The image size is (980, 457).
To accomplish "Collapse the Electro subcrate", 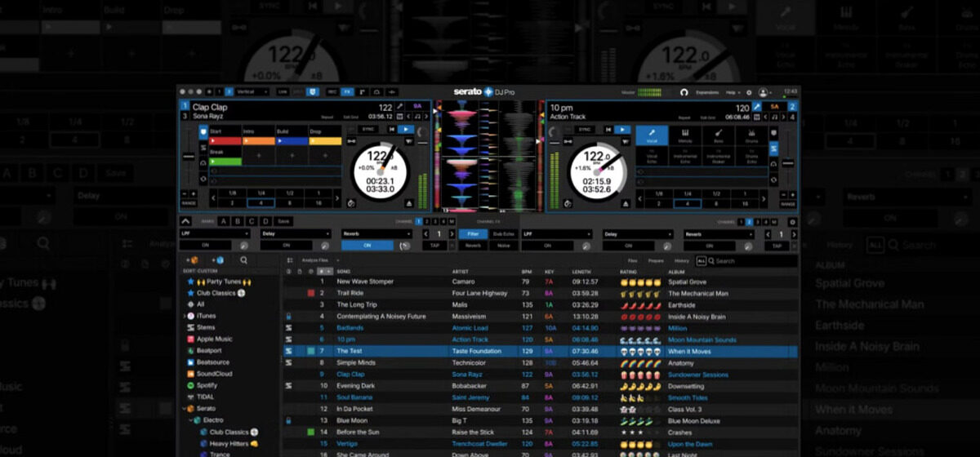I will click(190, 420).
